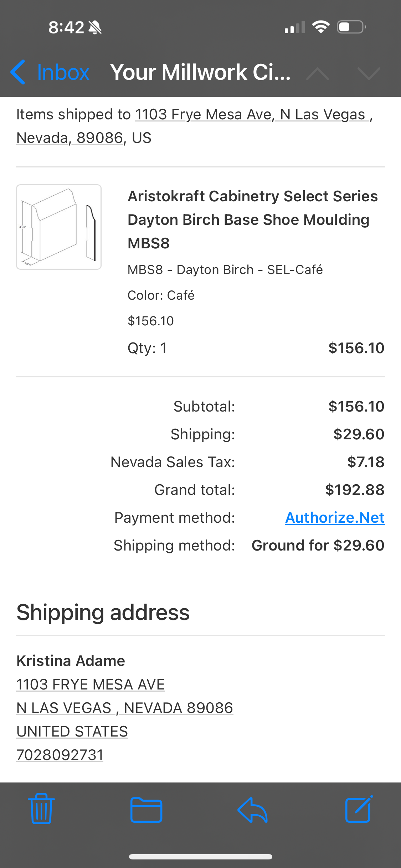Open the base shoe moulding product thumbnail
The image size is (401, 868).
[59, 227]
